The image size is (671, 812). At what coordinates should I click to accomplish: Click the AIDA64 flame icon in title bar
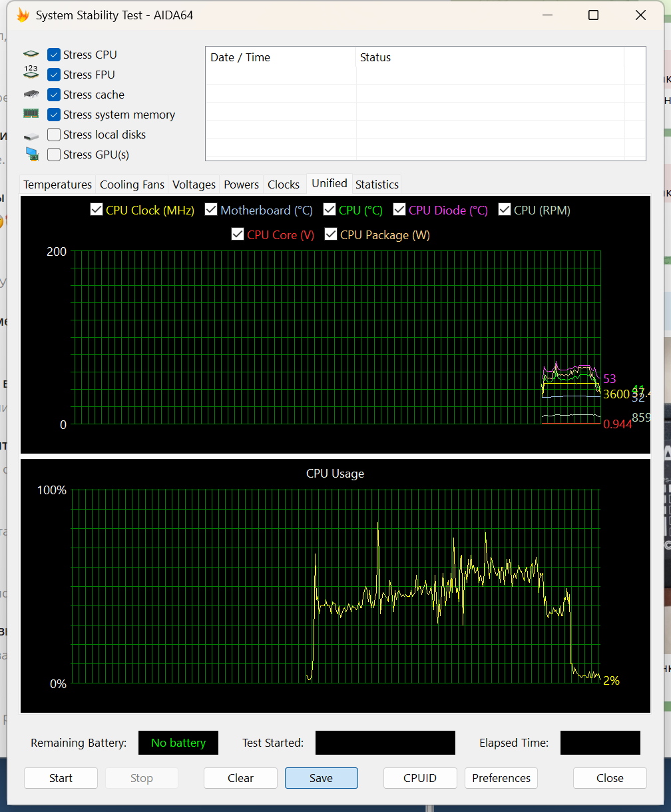[23, 15]
